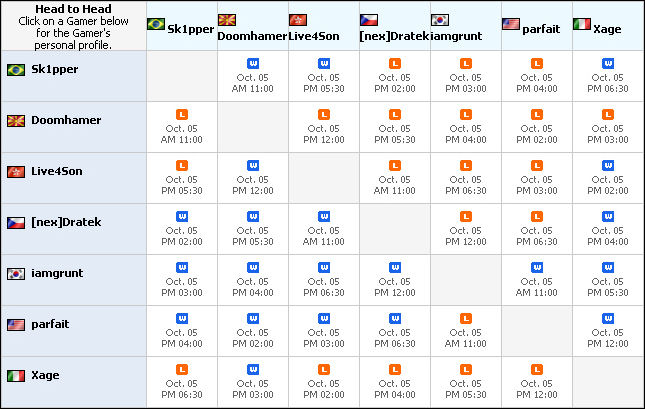Click loss icon in Sk1pper vs parfait cell

[537, 63]
